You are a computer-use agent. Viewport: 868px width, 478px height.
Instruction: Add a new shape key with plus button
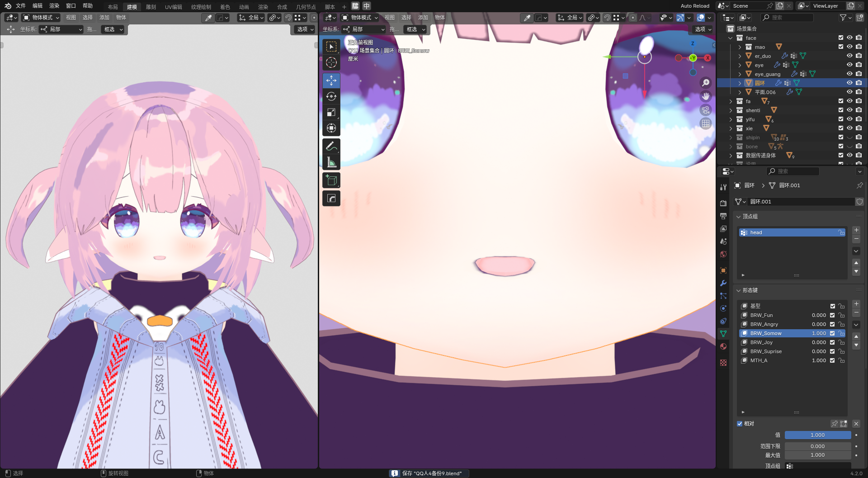856,304
